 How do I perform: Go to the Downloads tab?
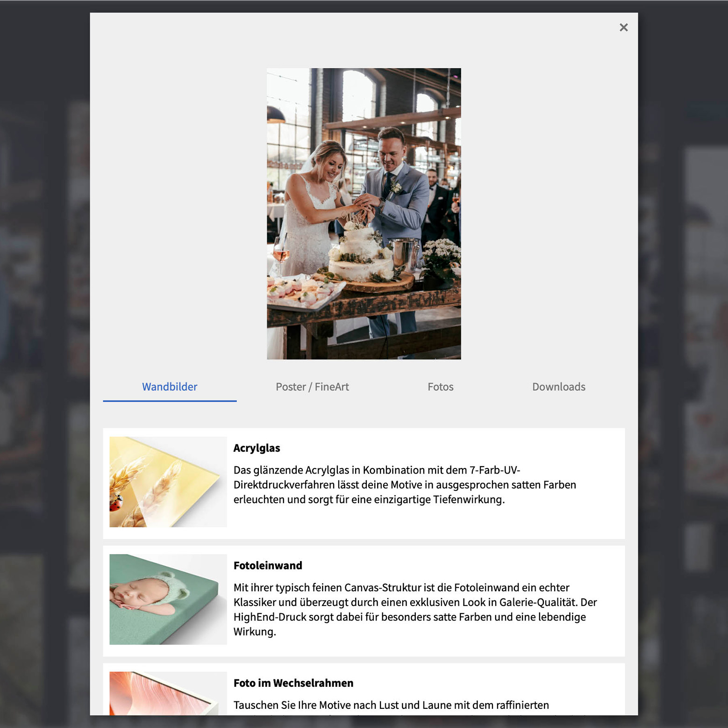point(558,387)
